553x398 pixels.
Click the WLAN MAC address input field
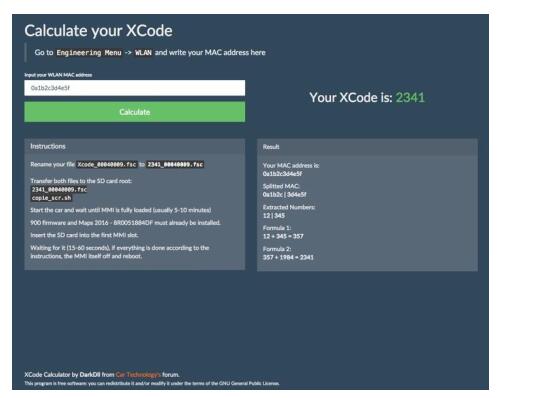click(134, 88)
